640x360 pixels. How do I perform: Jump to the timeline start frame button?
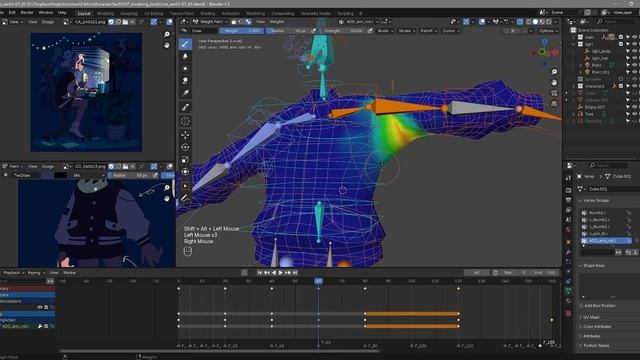260,273
